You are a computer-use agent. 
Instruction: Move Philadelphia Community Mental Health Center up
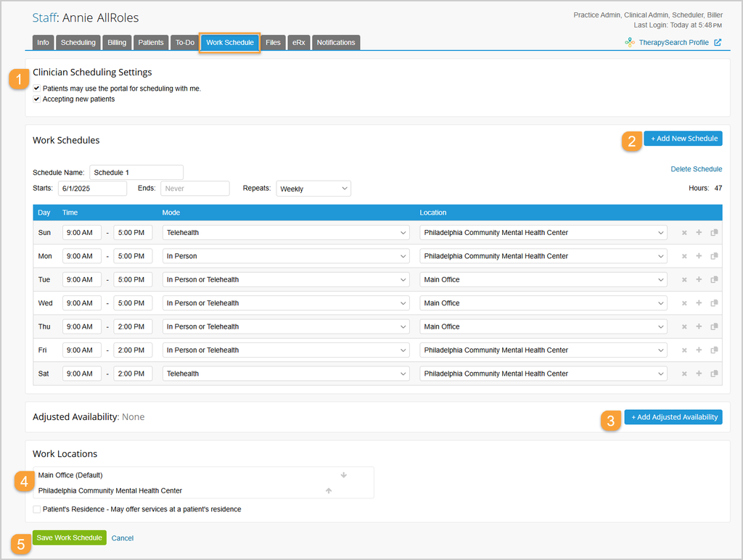pos(329,491)
